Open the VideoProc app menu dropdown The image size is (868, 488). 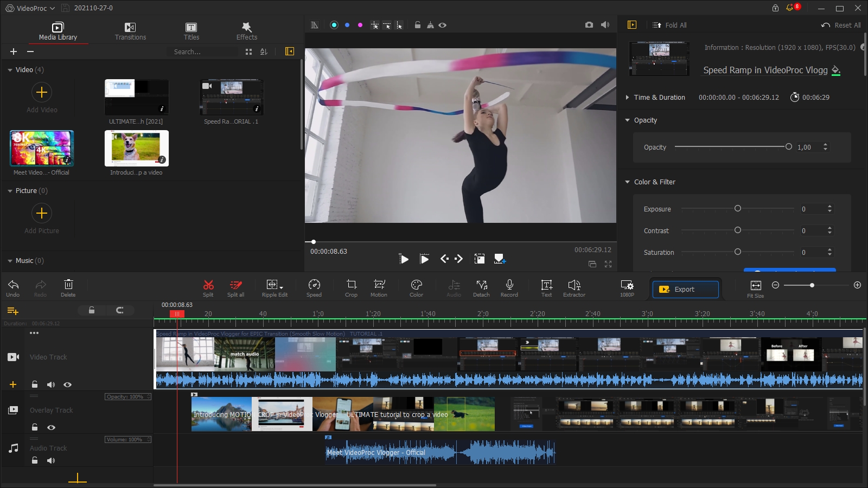30,8
